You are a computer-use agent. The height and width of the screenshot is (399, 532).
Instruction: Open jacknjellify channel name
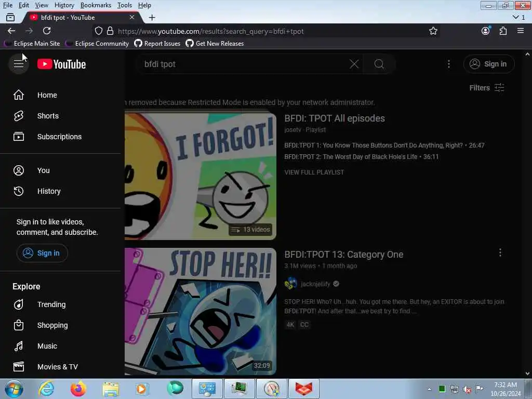pos(315,284)
